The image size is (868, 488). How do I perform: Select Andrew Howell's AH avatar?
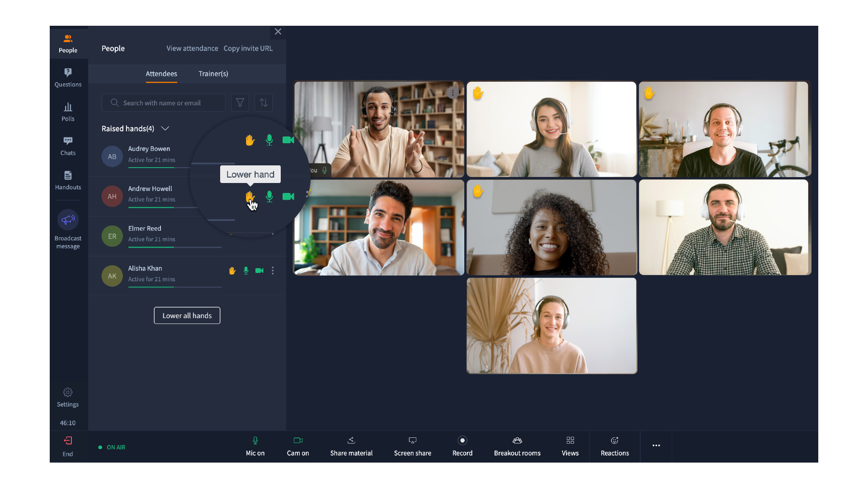[112, 196]
